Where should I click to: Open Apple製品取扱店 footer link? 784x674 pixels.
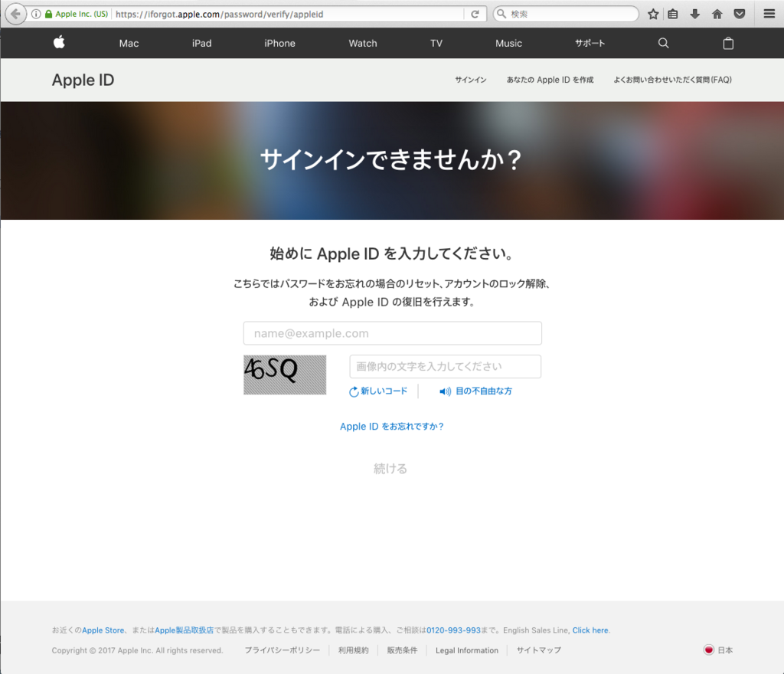(184, 630)
